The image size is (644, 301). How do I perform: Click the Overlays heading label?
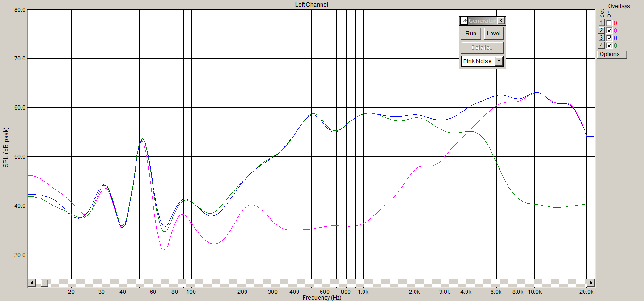(619, 6)
